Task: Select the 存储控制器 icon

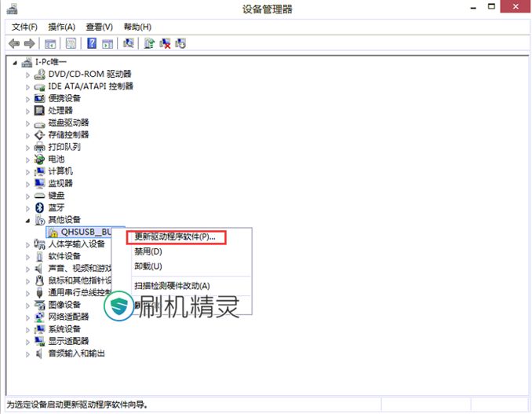Action: click(x=39, y=135)
